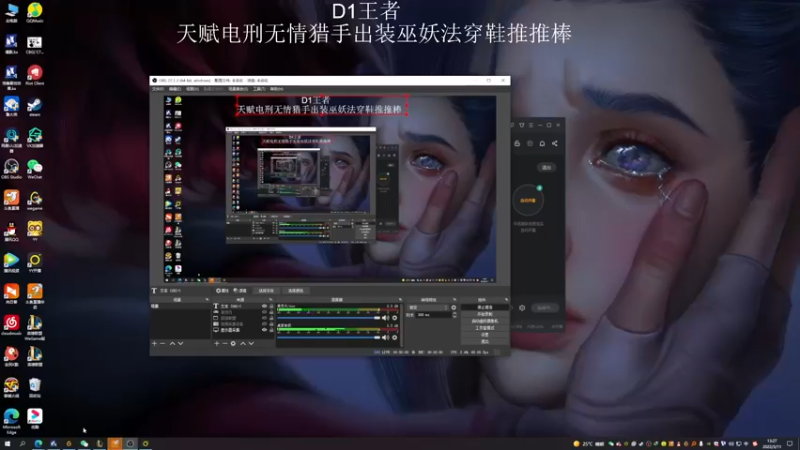Screen dimensions: 800x450
Task: Click the 停止推流 button
Action: click(x=485, y=307)
